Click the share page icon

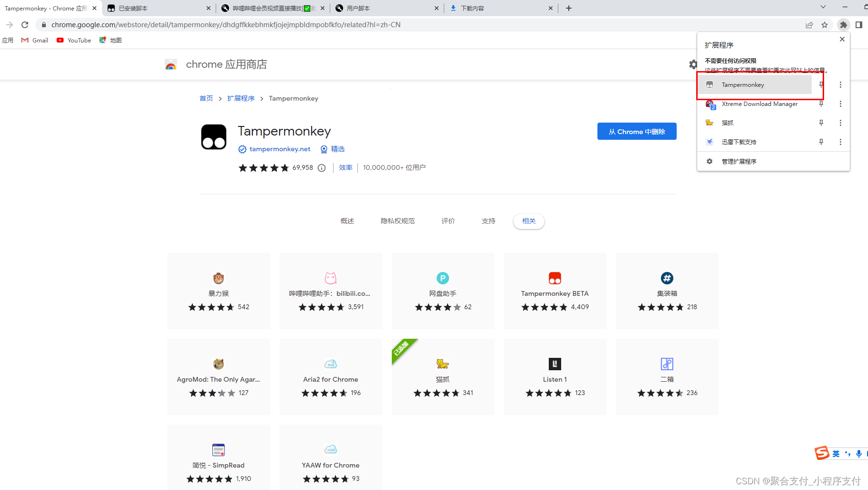[809, 25]
